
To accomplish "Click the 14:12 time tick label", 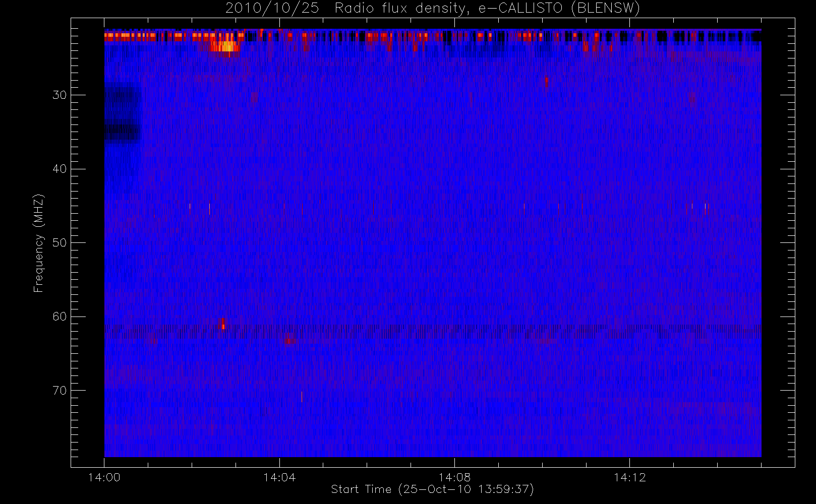I will click(629, 477).
